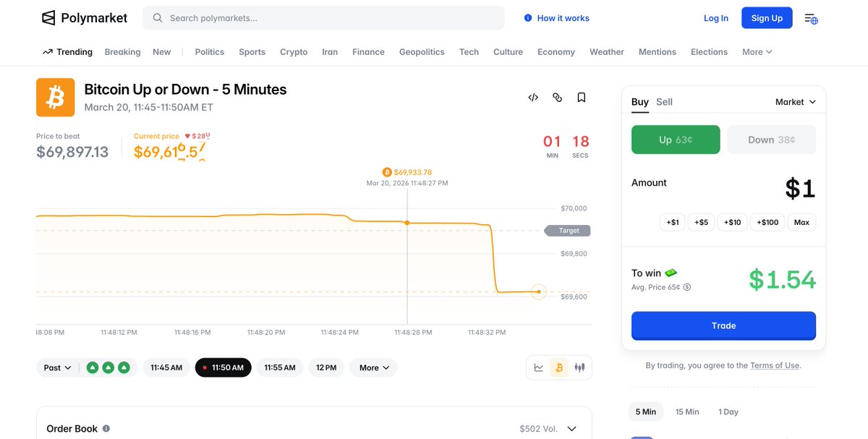Screen dimensions: 868x439
Task: Switch to the candlestick chart view icon
Action: point(579,367)
